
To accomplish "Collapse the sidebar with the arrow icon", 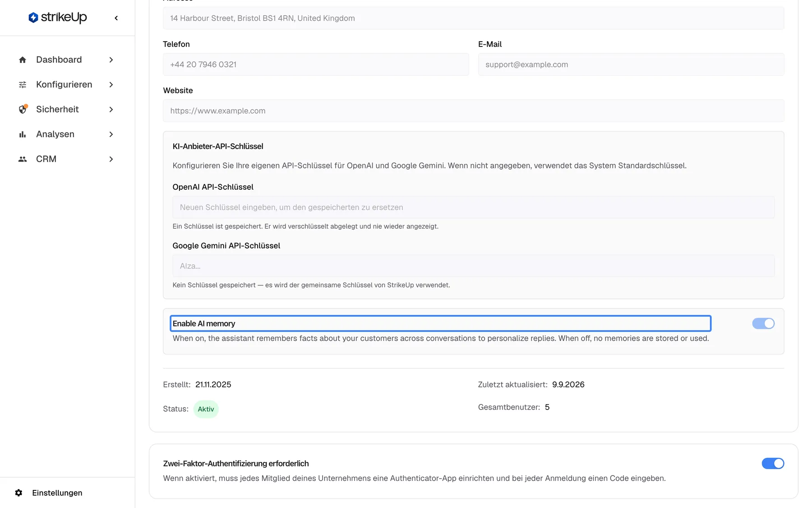I will pos(116,18).
